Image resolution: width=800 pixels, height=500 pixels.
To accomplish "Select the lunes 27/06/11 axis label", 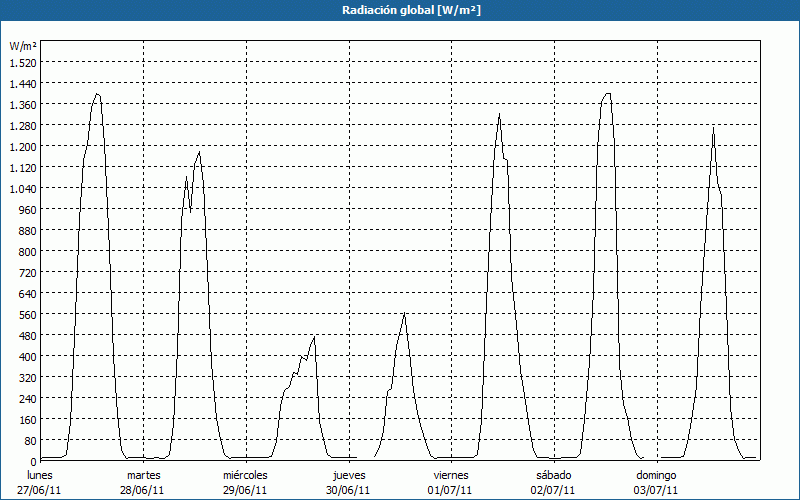I will (x=39, y=483).
